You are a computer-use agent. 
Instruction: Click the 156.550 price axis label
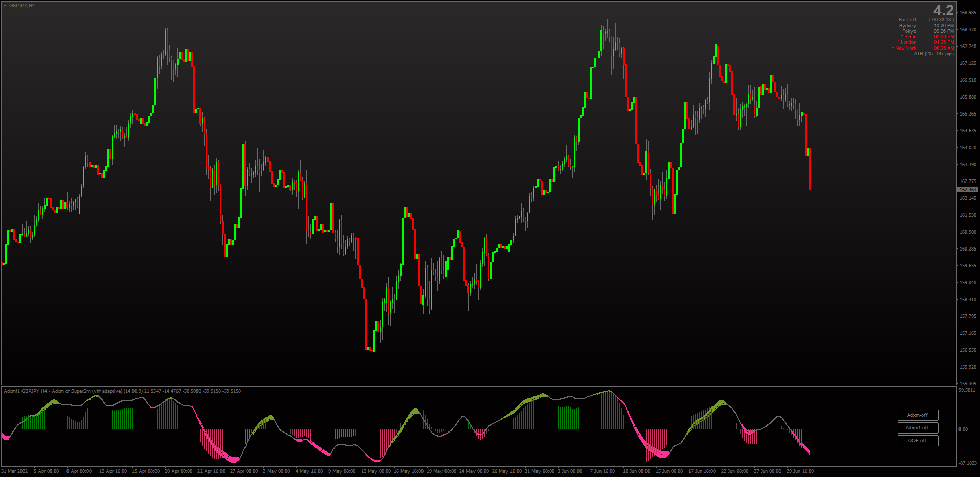[968, 350]
